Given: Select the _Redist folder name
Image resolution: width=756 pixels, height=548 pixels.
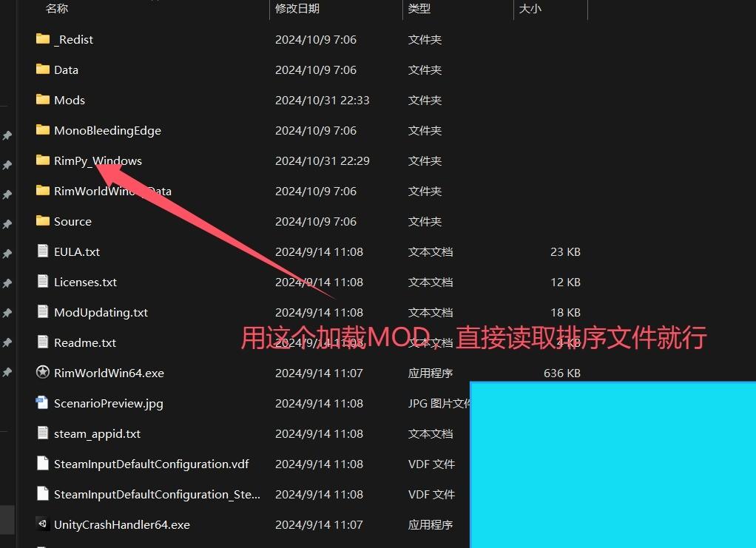Looking at the screenshot, I should click(73, 39).
